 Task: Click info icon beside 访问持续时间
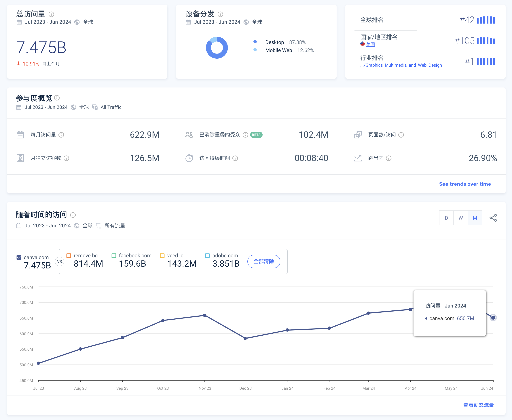(x=235, y=158)
